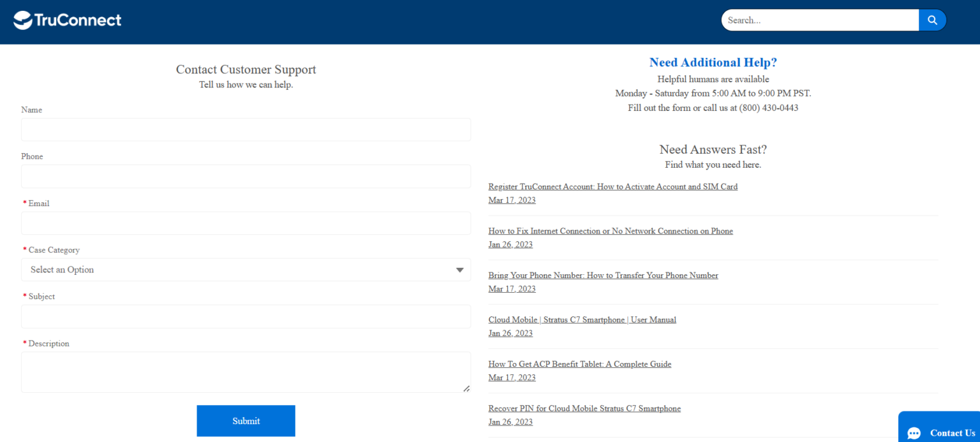
Task: Click the Contact Customer Support heading
Action: (246, 70)
